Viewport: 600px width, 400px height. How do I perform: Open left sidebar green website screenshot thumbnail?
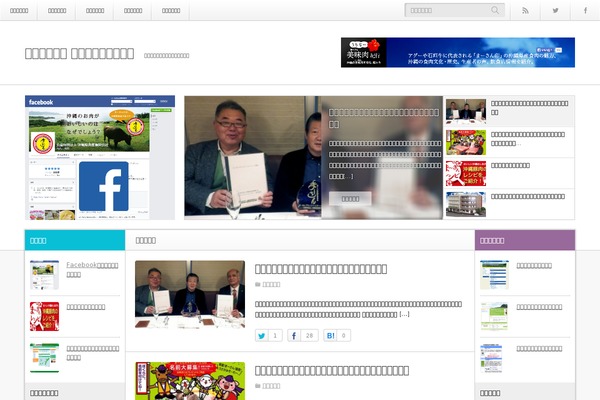44,358
